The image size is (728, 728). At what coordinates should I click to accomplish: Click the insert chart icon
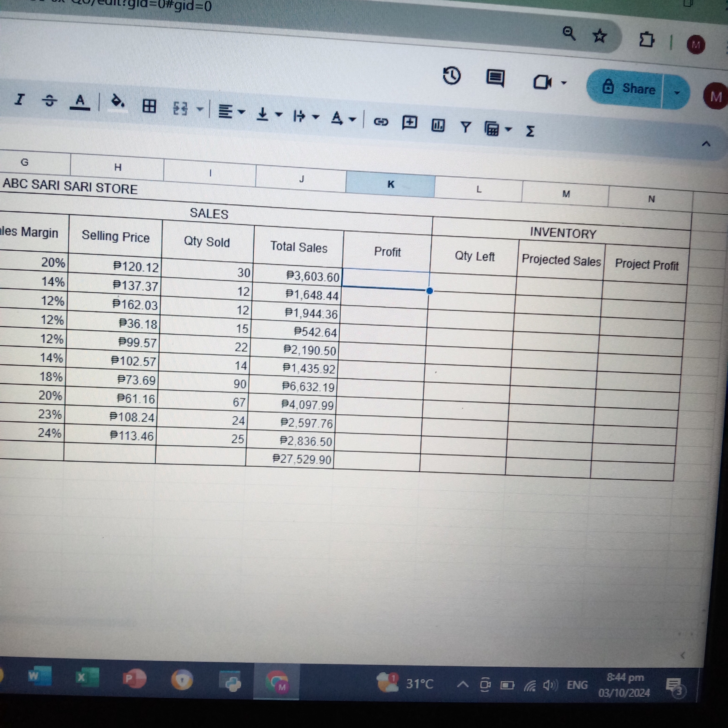click(x=438, y=125)
